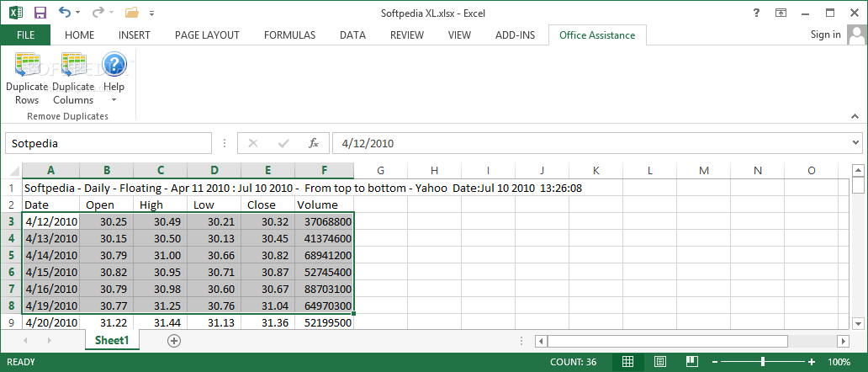Image resolution: width=868 pixels, height=372 pixels.
Task: Click the cell containing 52199500
Action: [325, 322]
